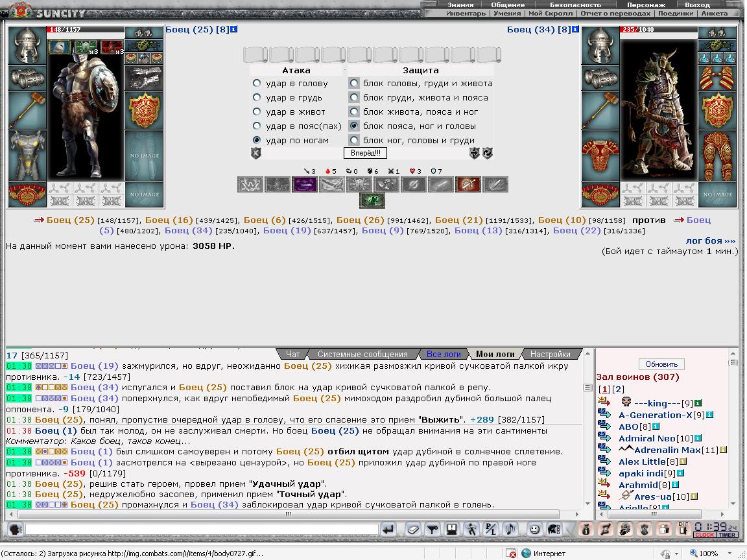
Task: Open the browser zoom 100% dropdown
Action: point(729,554)
